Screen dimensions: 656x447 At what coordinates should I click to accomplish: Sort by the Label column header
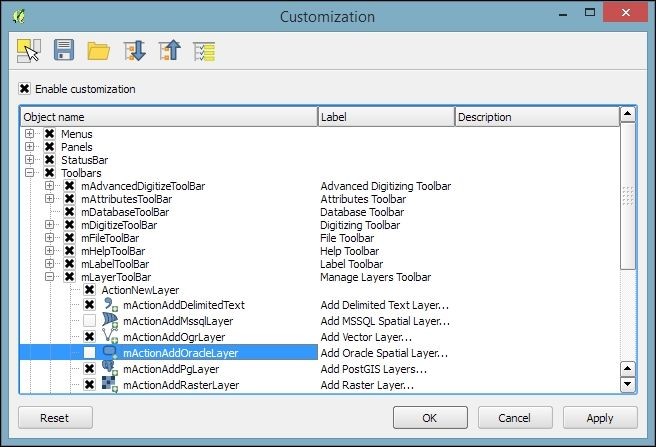(385, 117)
